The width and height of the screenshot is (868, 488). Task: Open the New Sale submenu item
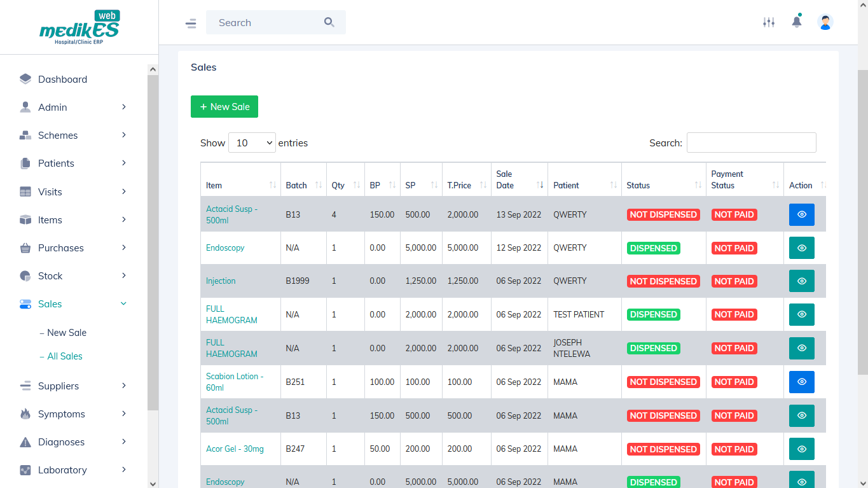pyautogui.click(x=63, y=333)
